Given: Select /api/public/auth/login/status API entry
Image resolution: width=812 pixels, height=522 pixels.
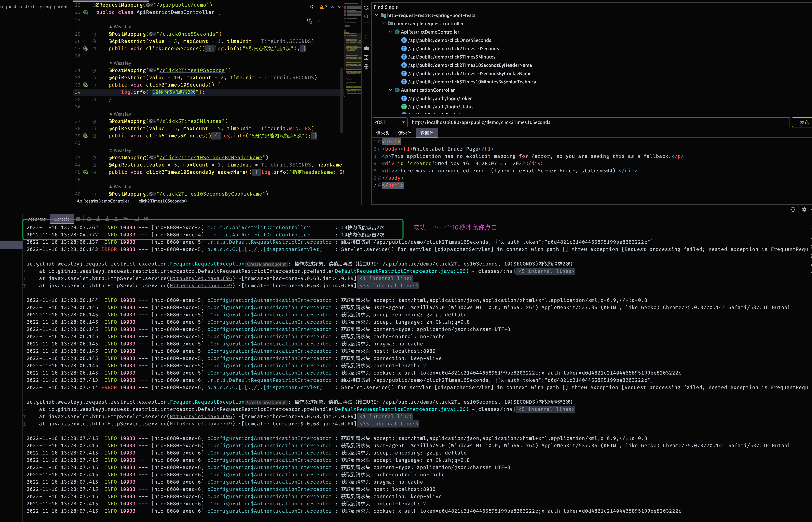Looking at the screenshot, I should click(x=441, y=107).
